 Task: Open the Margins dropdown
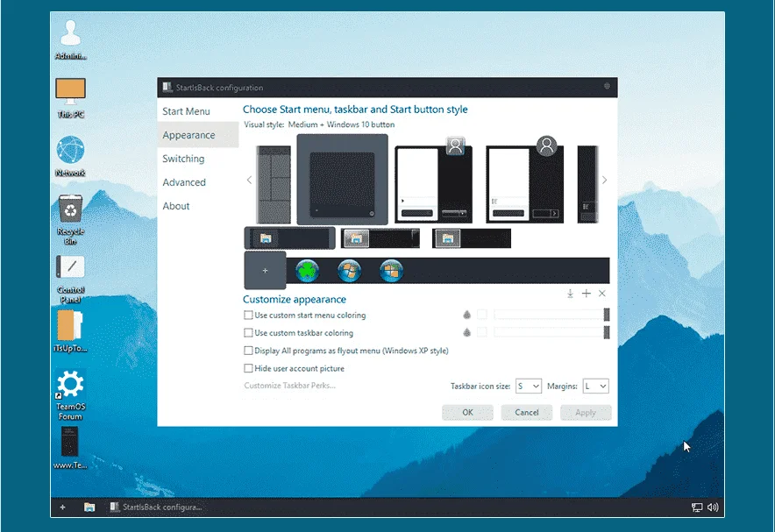[x=595, y=386]
